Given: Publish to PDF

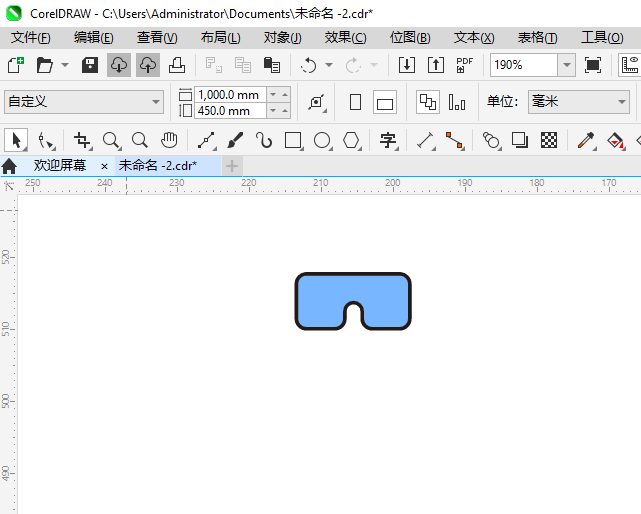Looking at the screenshot, I should [x=465, y=65].
